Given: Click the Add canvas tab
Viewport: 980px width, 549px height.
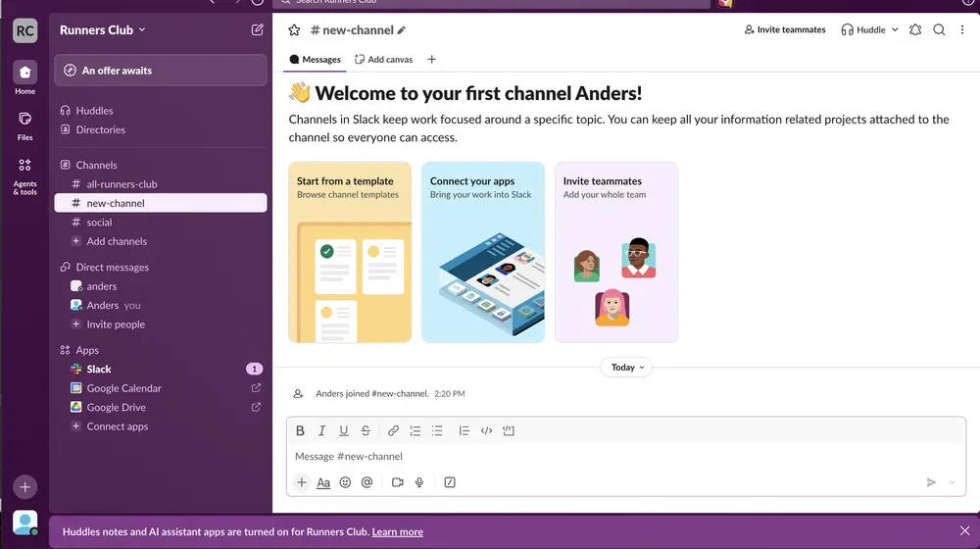Looking at the screenshot, I should [384, 60].
